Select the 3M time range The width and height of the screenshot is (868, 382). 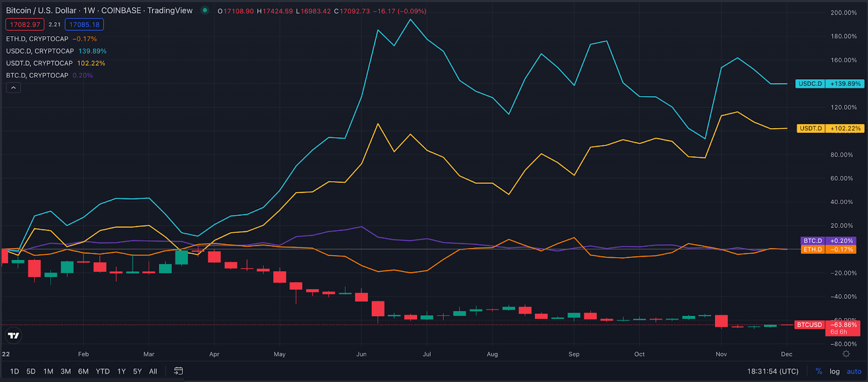pyautogui.click(x=66, y=371)
